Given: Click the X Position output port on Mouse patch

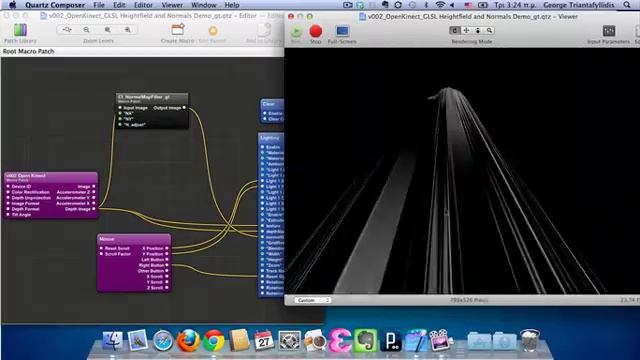Looking at the screenshot, I should (x=167, y=248).
